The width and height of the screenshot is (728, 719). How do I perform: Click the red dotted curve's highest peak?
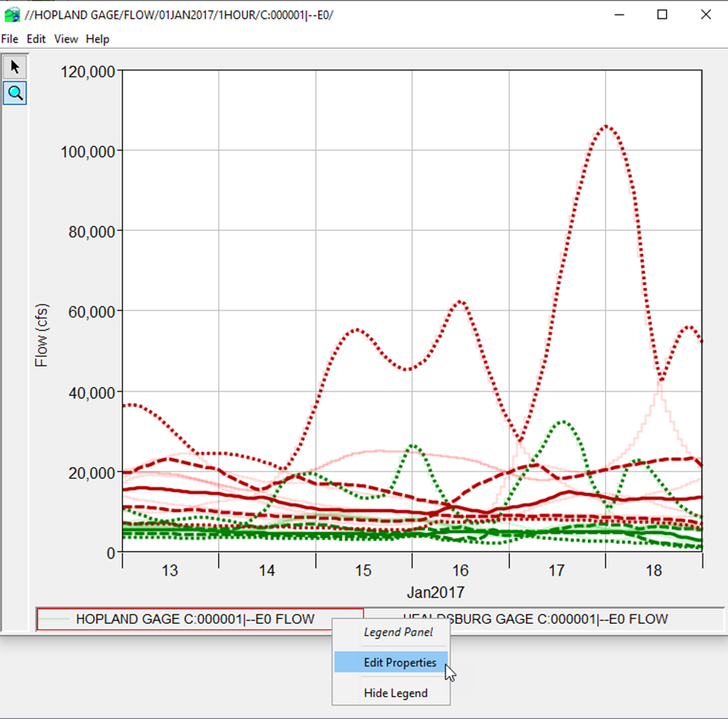606,126
